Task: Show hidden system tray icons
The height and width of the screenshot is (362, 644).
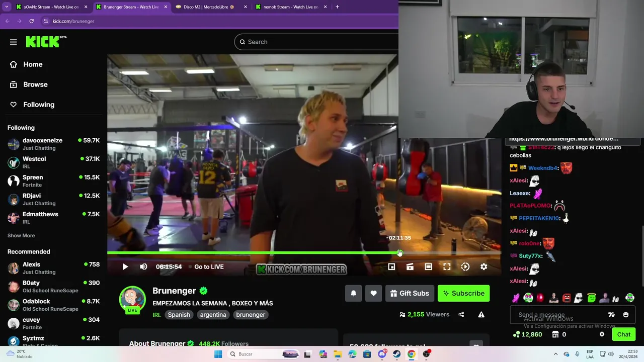Action: coord(555,354)
